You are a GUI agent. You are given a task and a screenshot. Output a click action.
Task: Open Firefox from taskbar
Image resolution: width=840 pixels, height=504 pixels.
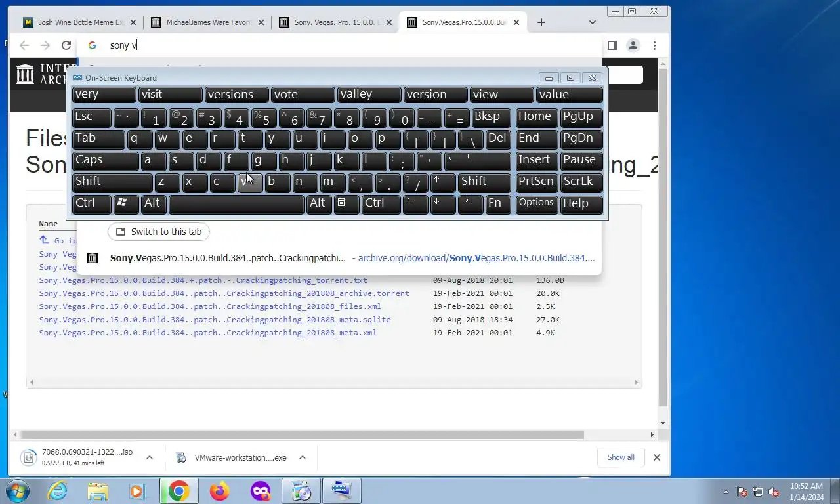coord(219,491)
